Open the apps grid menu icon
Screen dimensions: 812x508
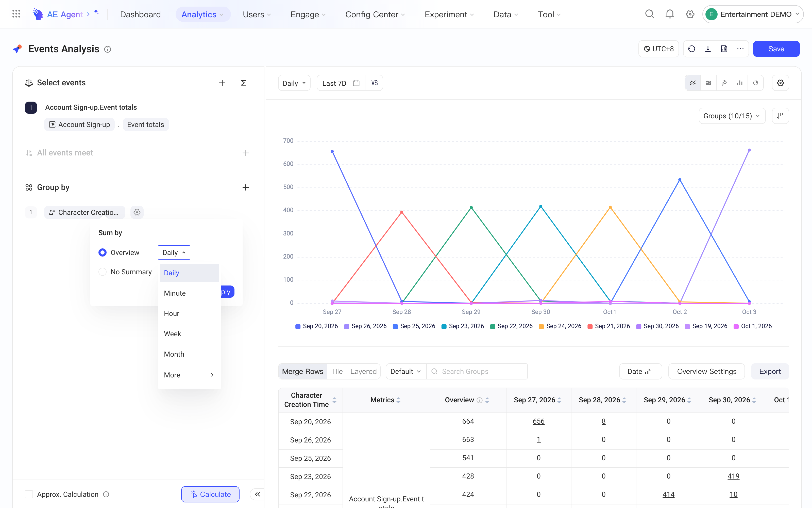16,14
